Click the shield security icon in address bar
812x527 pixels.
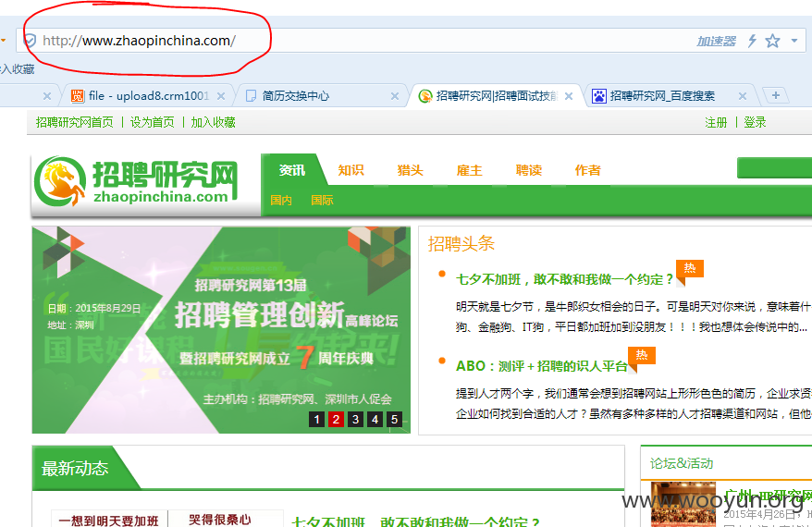click(x=30, y=41)
